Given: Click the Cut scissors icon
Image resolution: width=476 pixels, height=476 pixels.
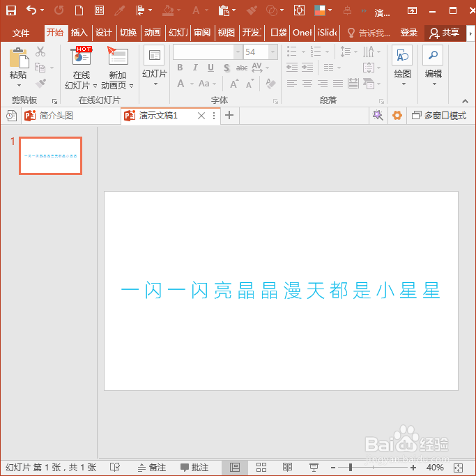Looking at the screenshot, I should point(40,52).
